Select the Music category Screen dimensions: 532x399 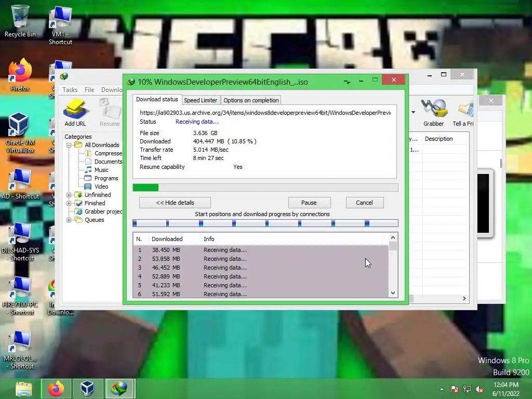[x=97, y=170]
